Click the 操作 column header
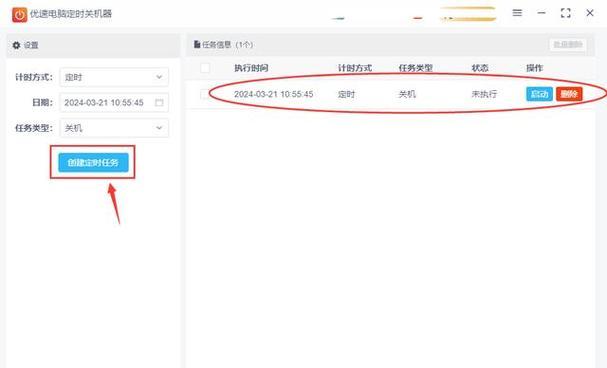The width and height of the screenshot is (607, 368). click(535, 68)
